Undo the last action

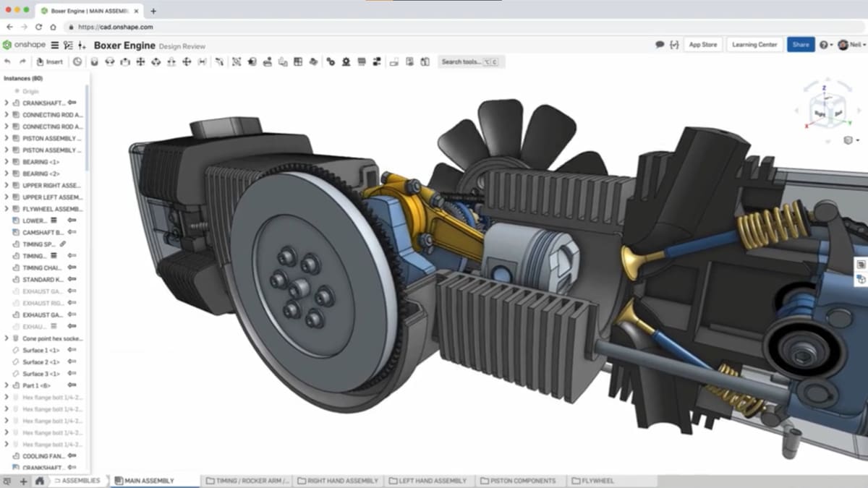(8, 62)
